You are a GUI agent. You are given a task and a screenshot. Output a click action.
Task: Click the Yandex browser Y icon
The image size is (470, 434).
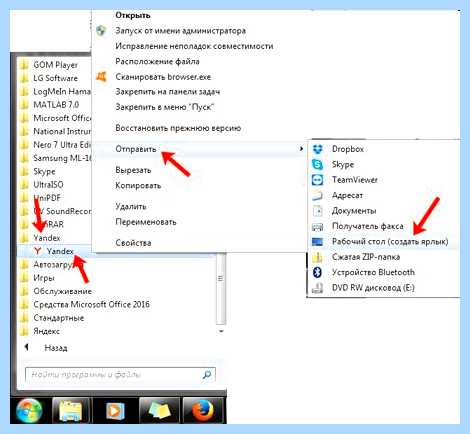[x=38, y=251]
